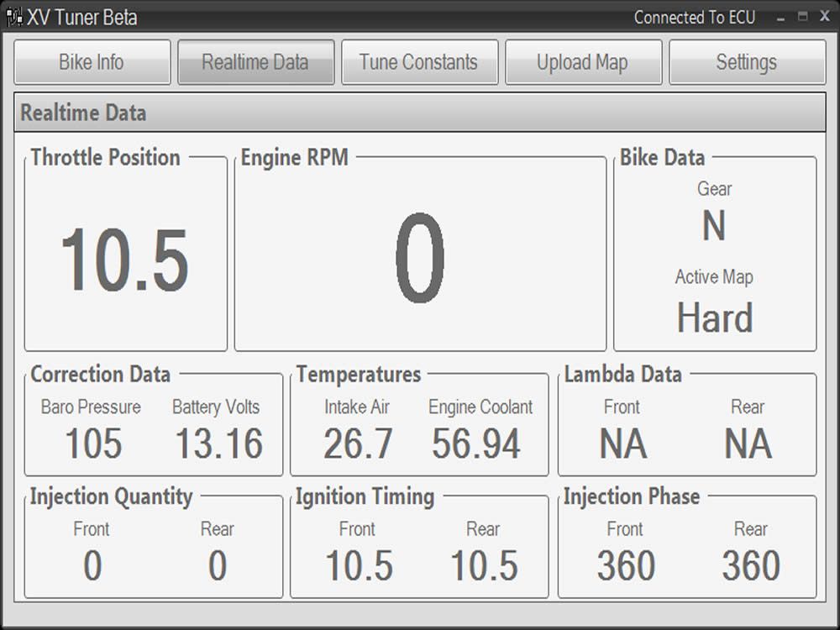Screen dimensions: 840x630
Task: Click the Front Lambda NA reading
Action: click(622, 442)
